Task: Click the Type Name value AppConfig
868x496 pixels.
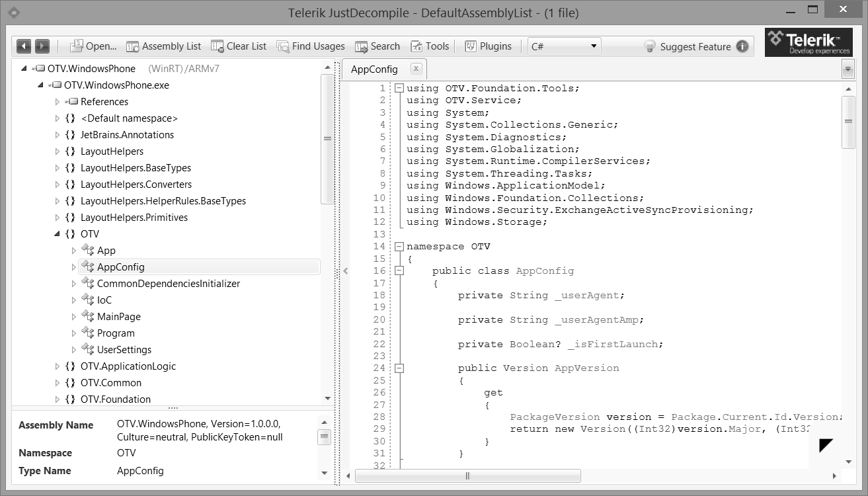Action: (140, 471)
